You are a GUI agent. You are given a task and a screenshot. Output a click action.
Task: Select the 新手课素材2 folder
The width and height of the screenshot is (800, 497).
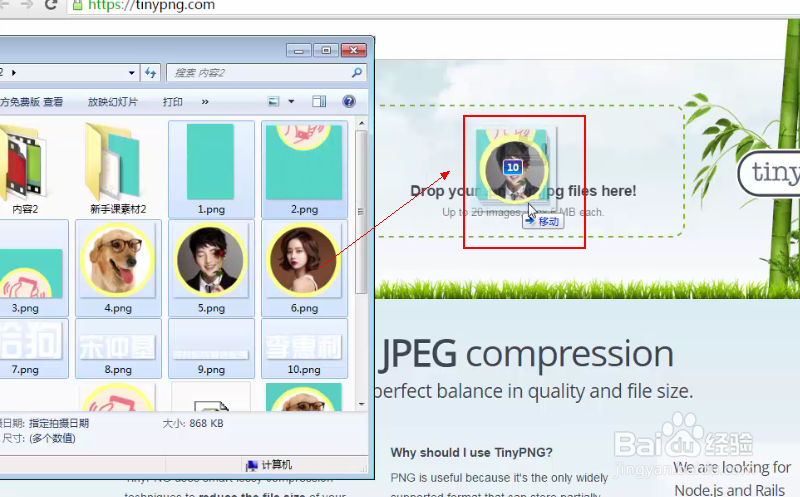118,169
